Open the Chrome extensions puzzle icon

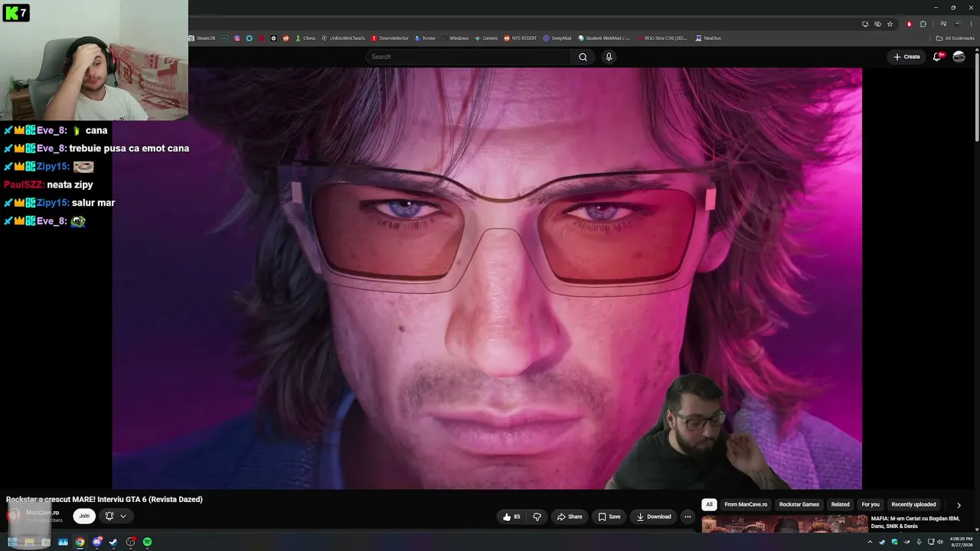pos(923,24)
